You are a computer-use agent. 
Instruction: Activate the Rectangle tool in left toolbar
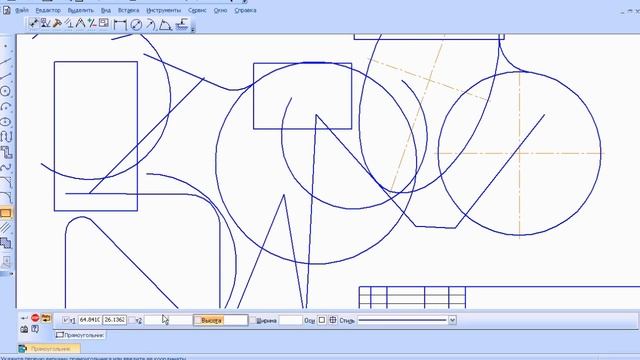click(x=6, y=213)
